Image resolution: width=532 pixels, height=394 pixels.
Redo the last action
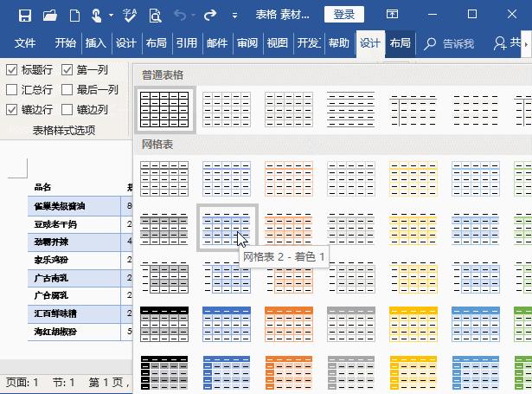[x=210, y=15]
